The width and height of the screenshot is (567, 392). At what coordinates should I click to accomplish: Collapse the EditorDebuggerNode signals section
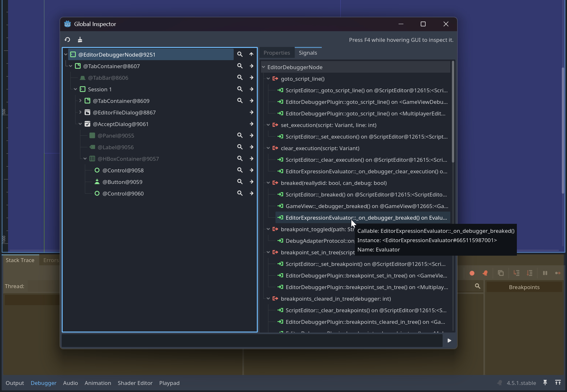pyautogui.click(x=264, y=67)
